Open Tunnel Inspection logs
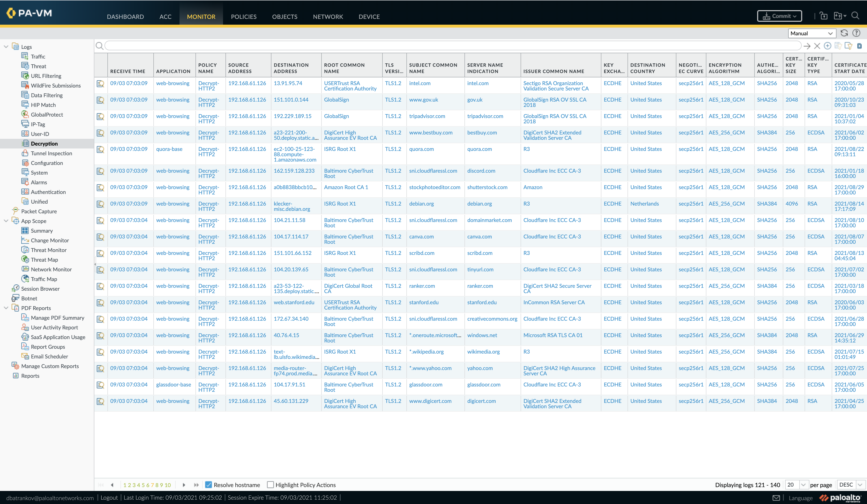Viewport: 867px width, 504px height. [x=51, y=153]
